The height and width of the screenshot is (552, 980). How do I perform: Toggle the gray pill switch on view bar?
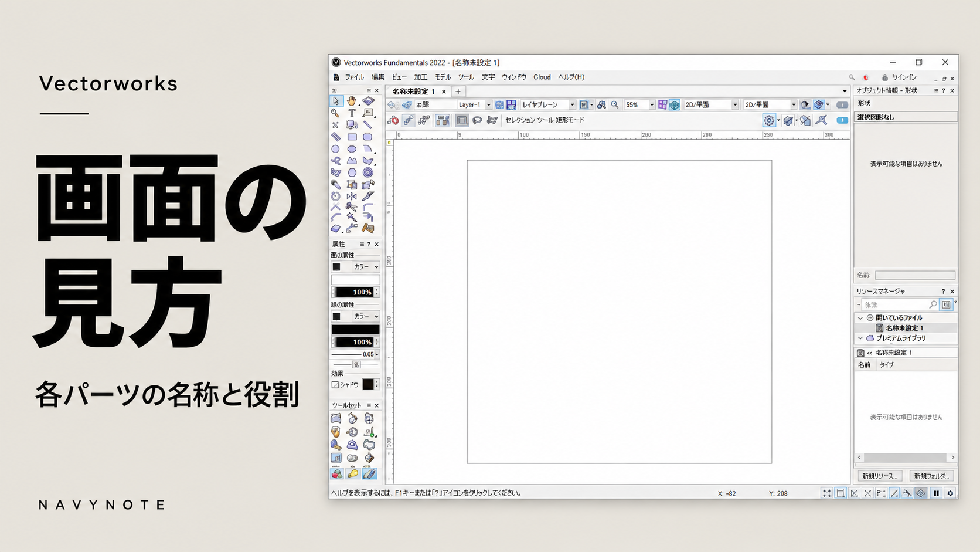click(x=842, y=105)
